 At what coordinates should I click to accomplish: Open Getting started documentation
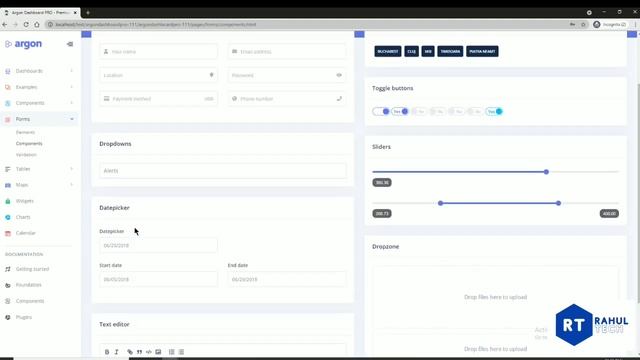(32, 269)
